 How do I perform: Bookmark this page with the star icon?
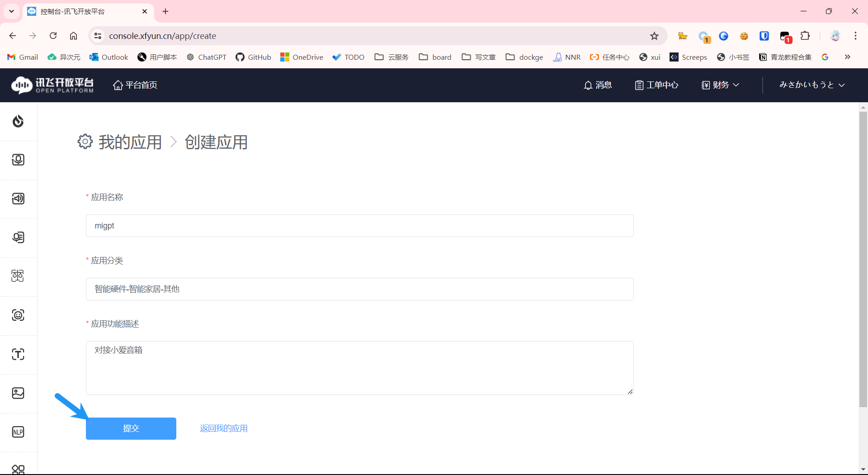coord(654,36)
